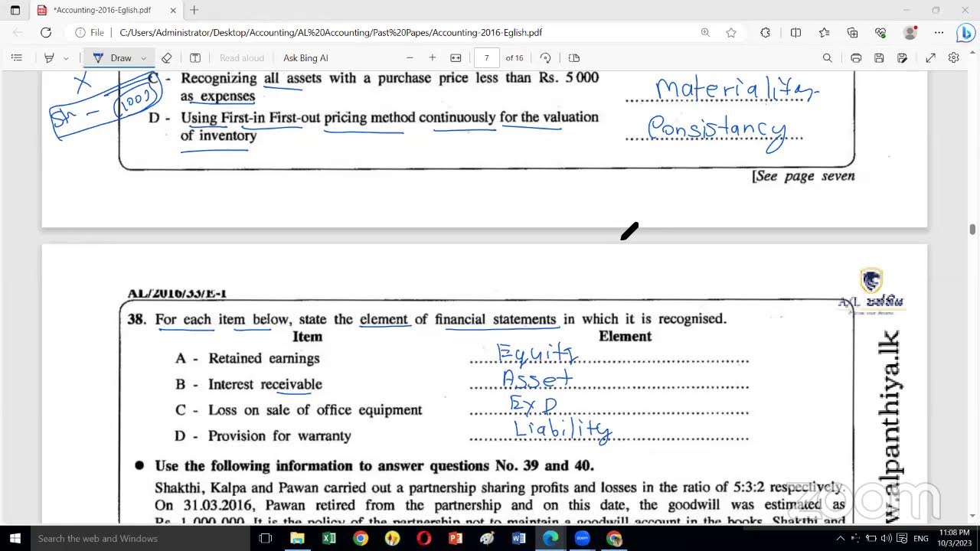Open Collections panel
This screenshot has width=980, height=551.
[x=852, y=33]
